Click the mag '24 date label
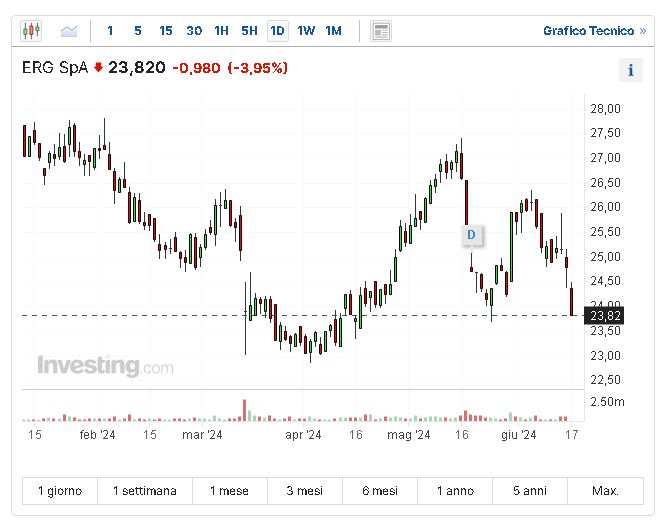 [x=408, y=435]
